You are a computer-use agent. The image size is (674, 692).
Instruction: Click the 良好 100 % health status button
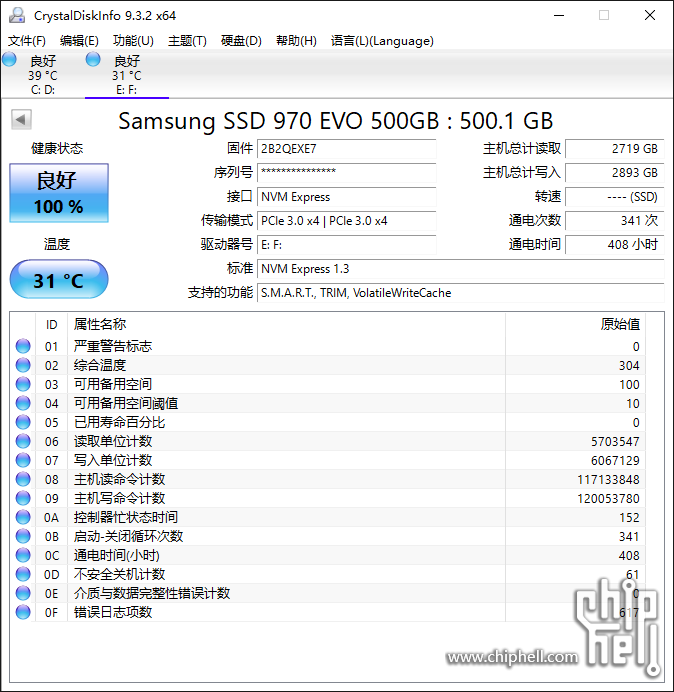(59, 193)
